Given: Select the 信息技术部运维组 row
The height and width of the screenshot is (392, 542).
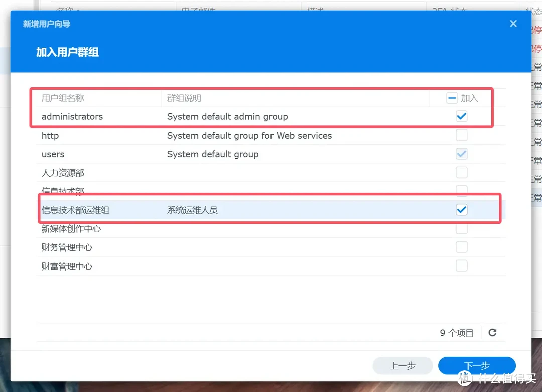Looking at the screenshot, I should click(201, 209).
